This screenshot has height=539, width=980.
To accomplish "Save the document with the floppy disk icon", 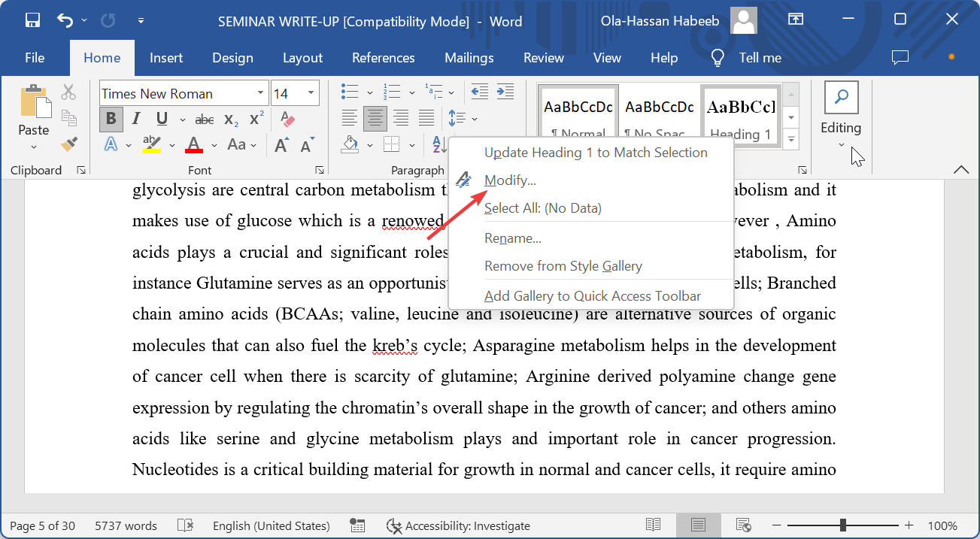I will coord(32,21).
